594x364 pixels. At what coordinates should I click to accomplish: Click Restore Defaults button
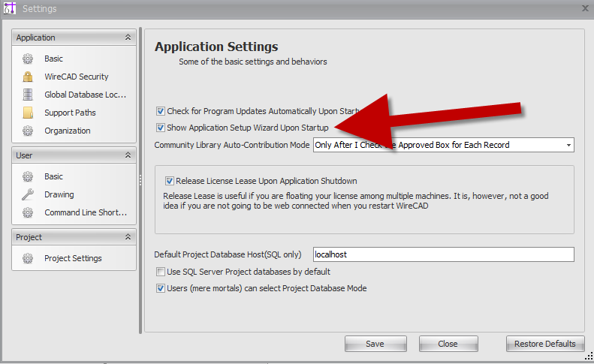(545, 344)
